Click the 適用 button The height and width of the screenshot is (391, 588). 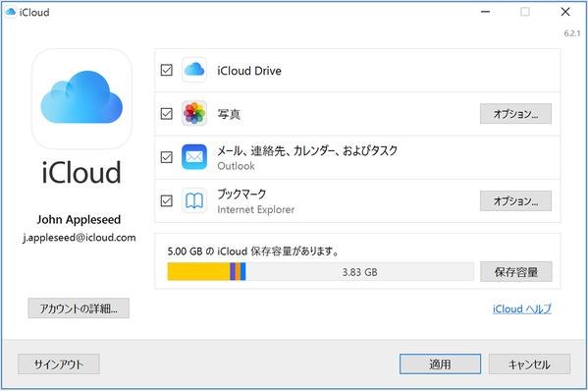(x=440, y=363)
